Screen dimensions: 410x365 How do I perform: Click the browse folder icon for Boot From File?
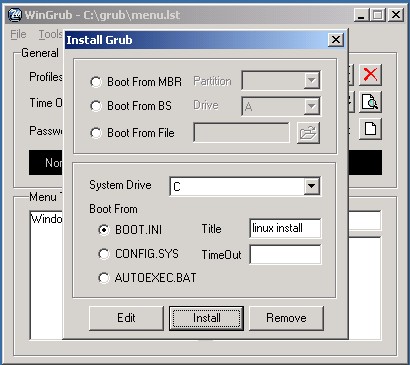click(x=308, y=133)
